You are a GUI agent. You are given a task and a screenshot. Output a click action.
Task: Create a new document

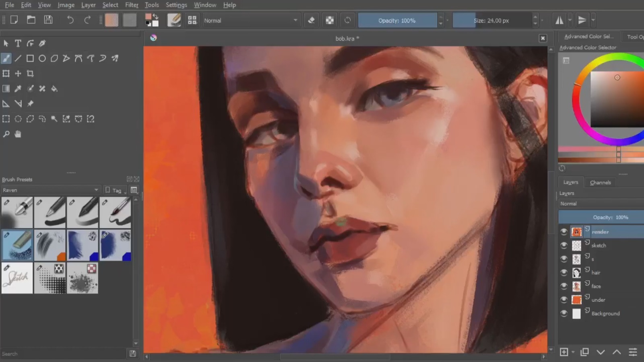(14, 20)
